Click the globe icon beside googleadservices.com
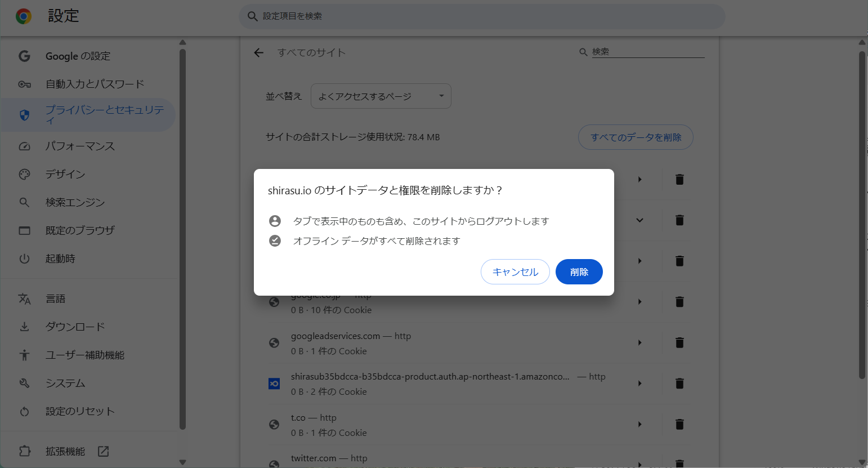Screen dimensions: 868x468 pos(274,342)
